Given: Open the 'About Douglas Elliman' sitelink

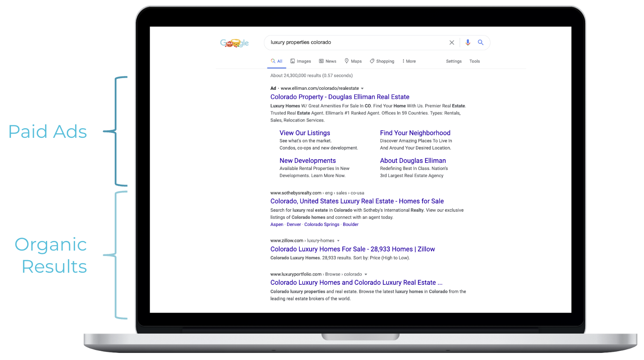Looking at the screenshot, I should click(x=413, y=160).
